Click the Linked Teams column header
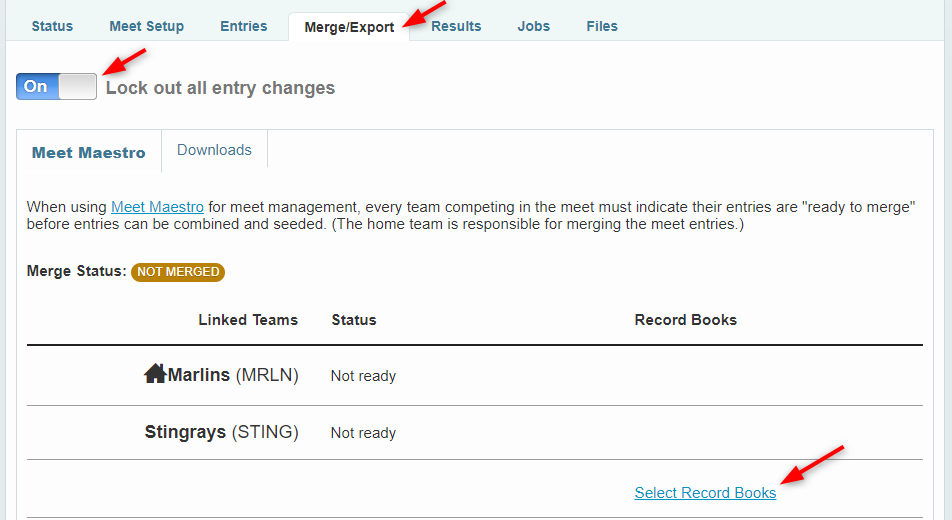 248,320
